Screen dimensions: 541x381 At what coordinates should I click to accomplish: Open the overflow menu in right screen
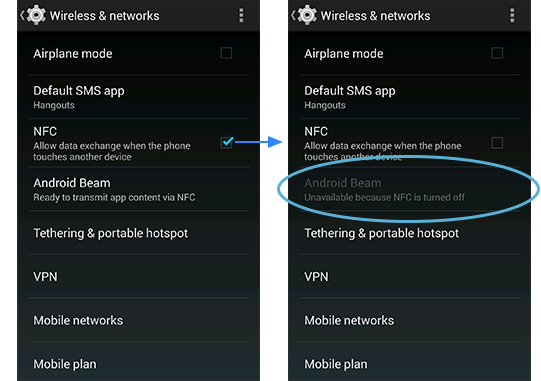pyautogui.click(x=512, y=16)
